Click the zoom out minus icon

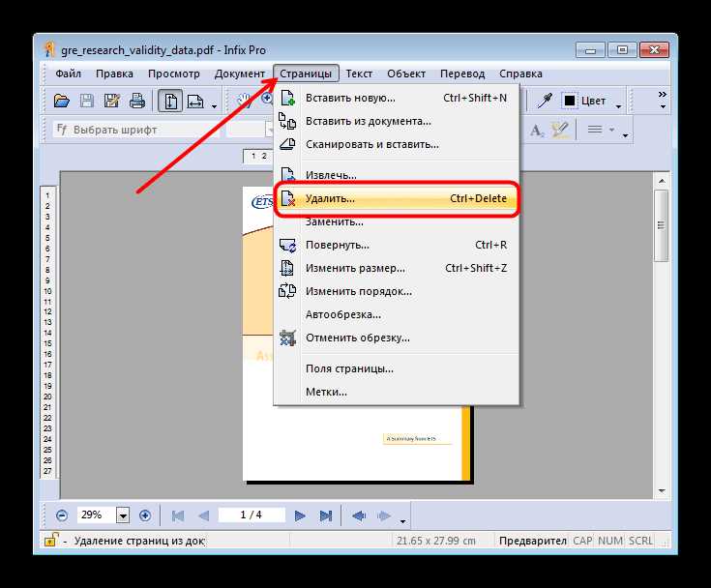pos(62,515)
